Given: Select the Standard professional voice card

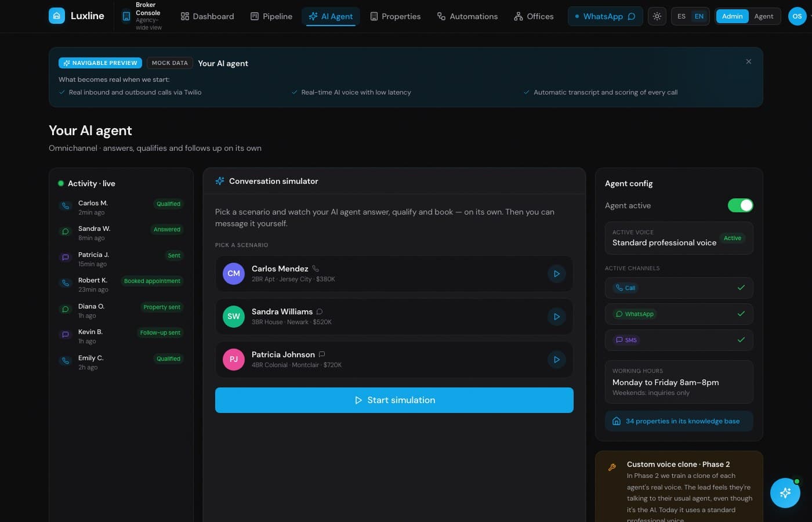Looking at the screenshot, I should coord(679,238).
